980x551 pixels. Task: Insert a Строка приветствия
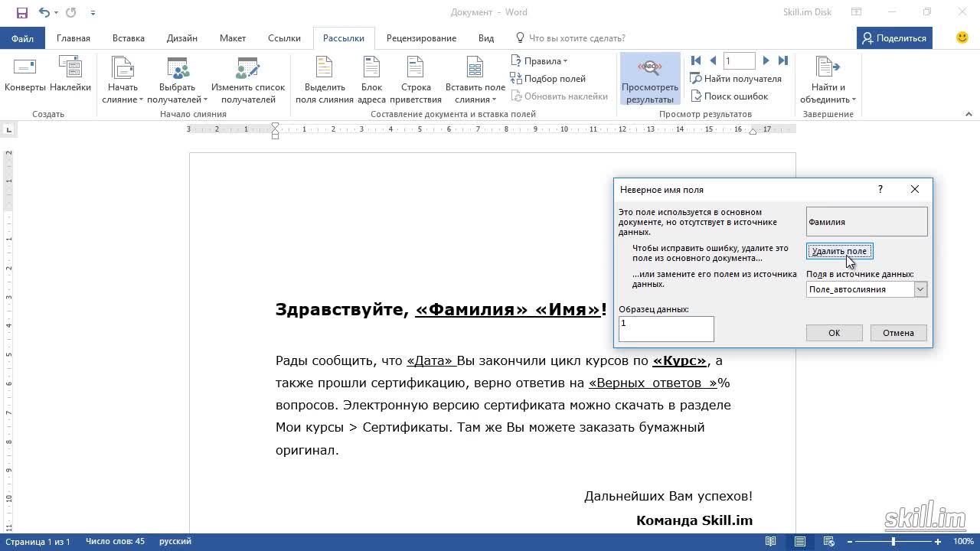pos(416,80)
